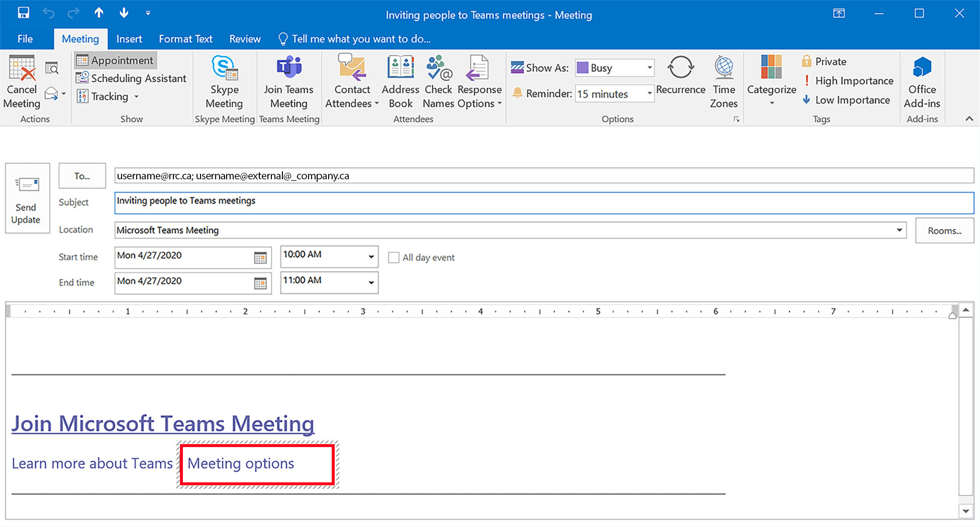Open Office Add-ins
980x527 pixels.
tap(922, 81)
